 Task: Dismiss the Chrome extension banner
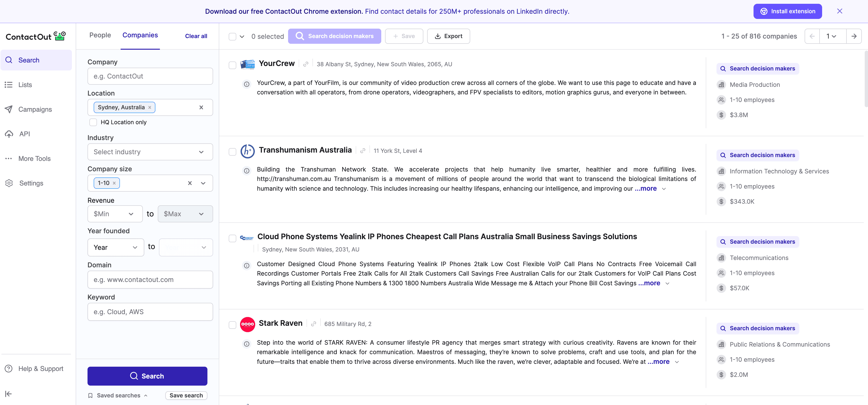[839, 11]
